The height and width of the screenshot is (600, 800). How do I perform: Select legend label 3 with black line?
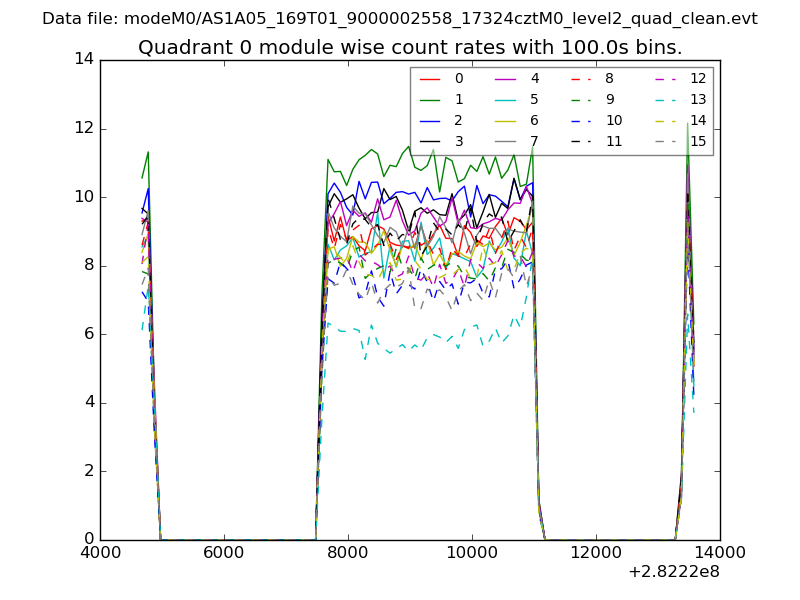[459, 142]
